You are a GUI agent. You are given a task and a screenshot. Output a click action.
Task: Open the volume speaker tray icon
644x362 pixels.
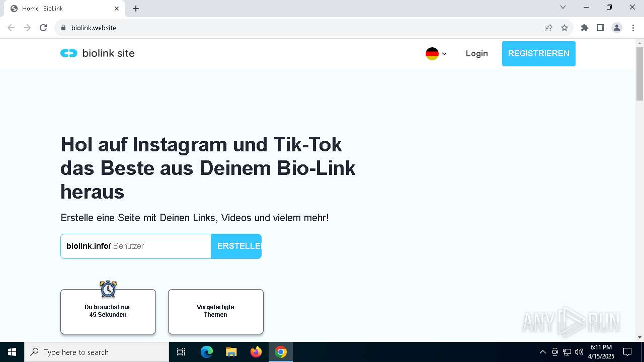[579, 352]
